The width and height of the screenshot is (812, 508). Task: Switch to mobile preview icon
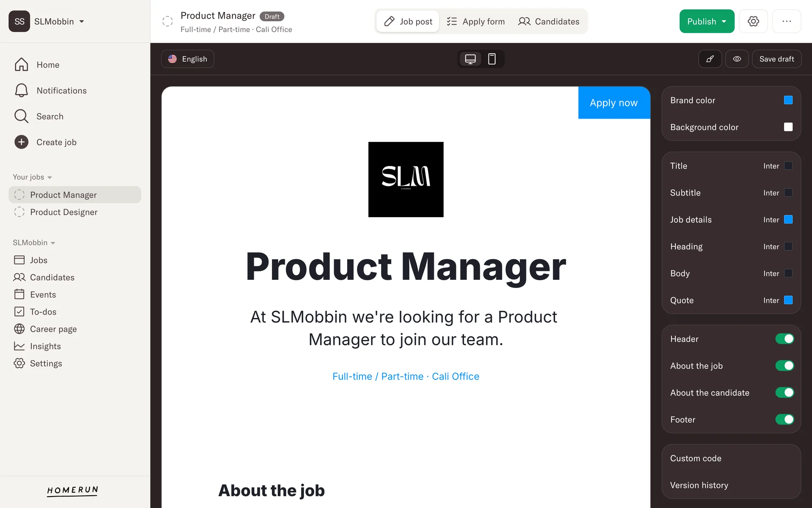tap(492, 59)
